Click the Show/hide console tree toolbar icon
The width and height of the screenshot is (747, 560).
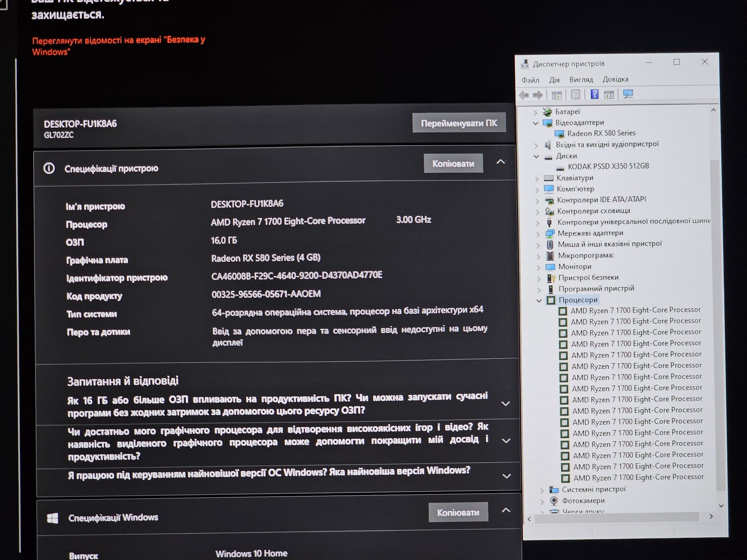557,96
